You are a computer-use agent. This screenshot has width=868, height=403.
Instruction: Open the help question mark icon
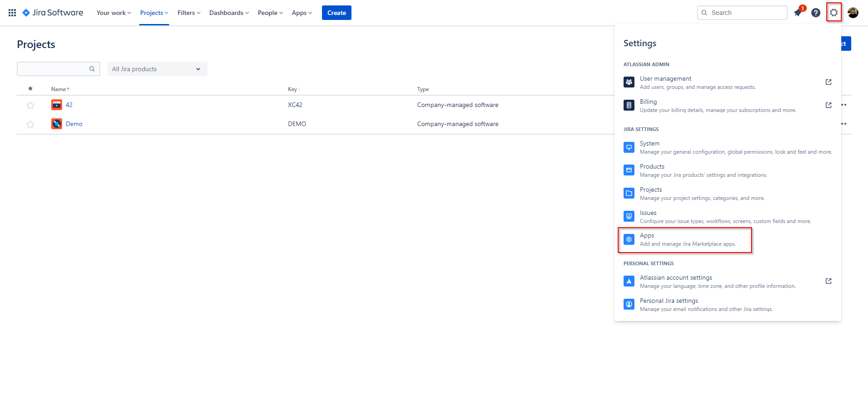point(816,13)
